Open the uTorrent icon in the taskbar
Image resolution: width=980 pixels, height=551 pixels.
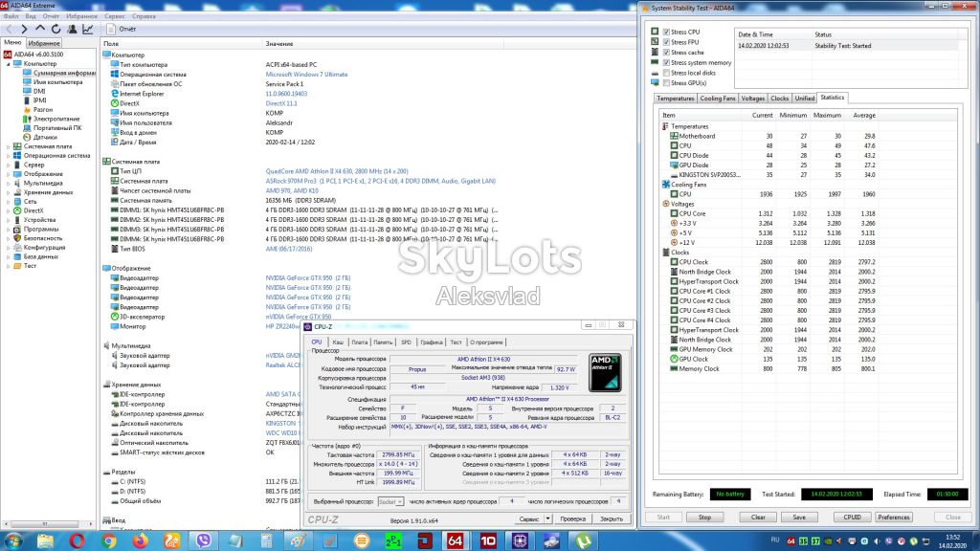click(x=583, y=540)
